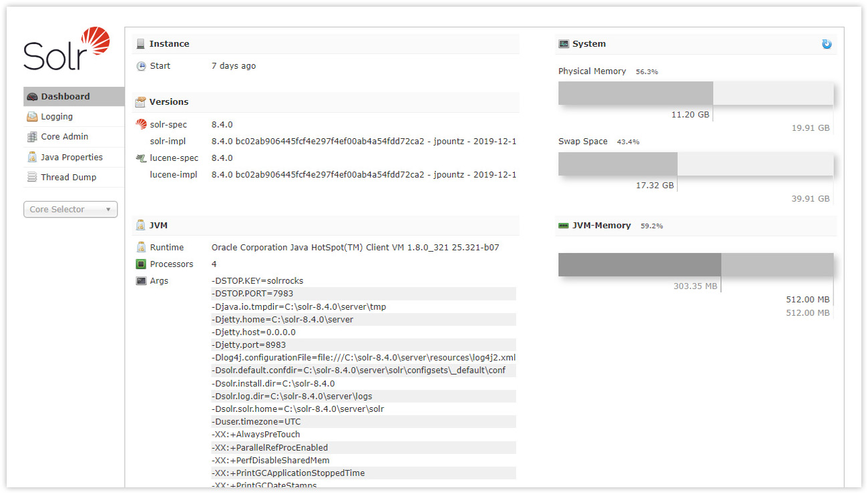This screenshot has height=494, width=868.
Task: Click the Args list icon
Action: [140, 280]
